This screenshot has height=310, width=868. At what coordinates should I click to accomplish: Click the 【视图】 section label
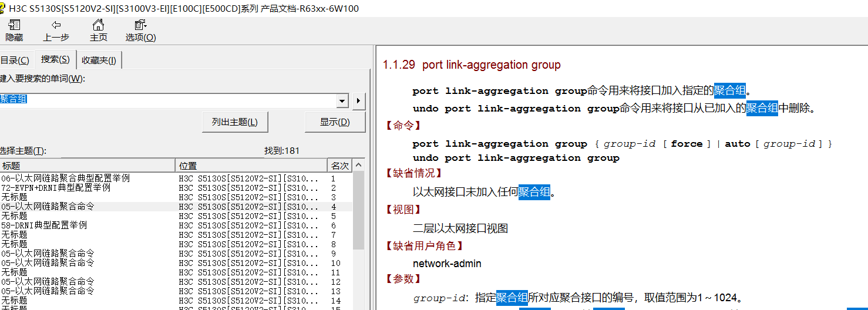[403, 210]
